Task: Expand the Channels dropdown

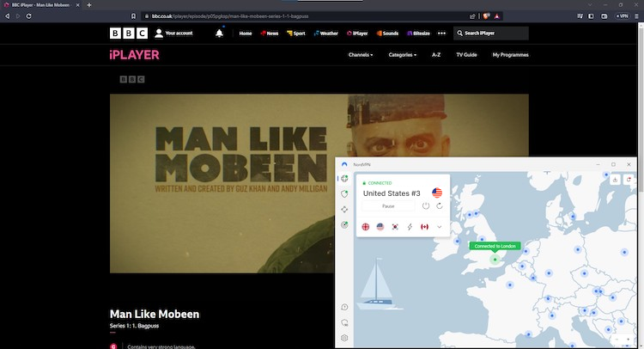Action: tap(361, 55)
